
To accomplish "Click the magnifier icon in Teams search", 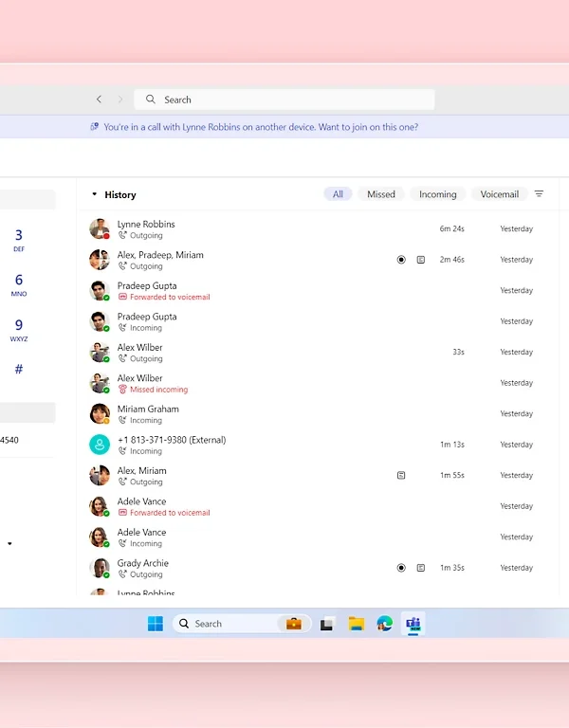I will coord(151,100).
